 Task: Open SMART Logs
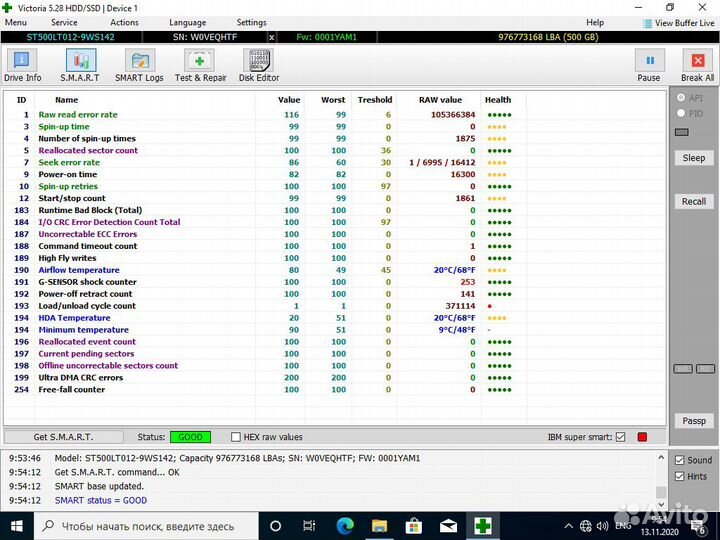tap(139, 65)
